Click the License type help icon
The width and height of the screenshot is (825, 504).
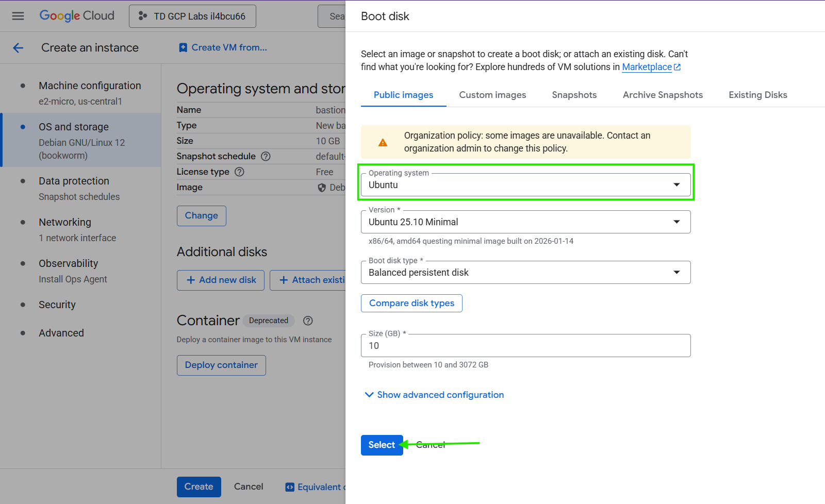coord(239,172)
